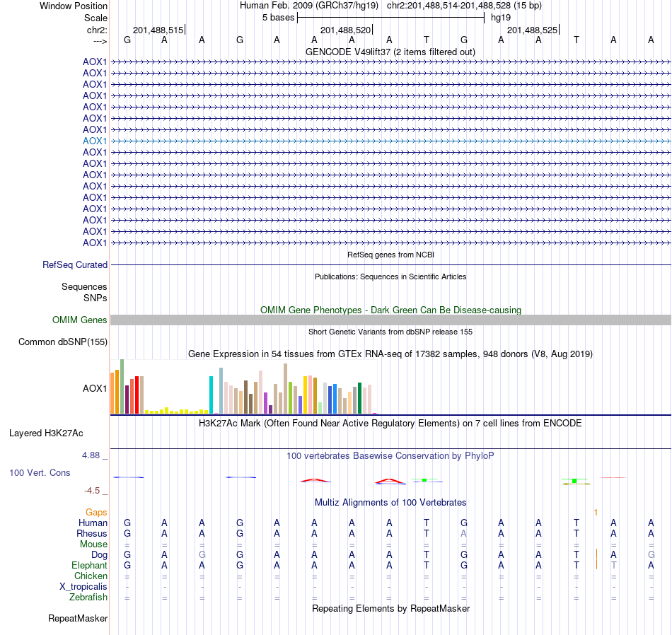Click the AOX1 label beside the GTEx bar chart

pos(95,389)
